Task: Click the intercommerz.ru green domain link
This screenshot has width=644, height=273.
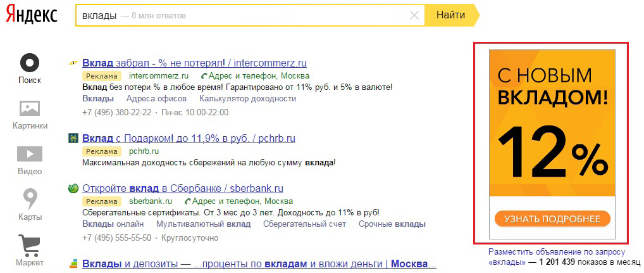Action: pos(159,76)
